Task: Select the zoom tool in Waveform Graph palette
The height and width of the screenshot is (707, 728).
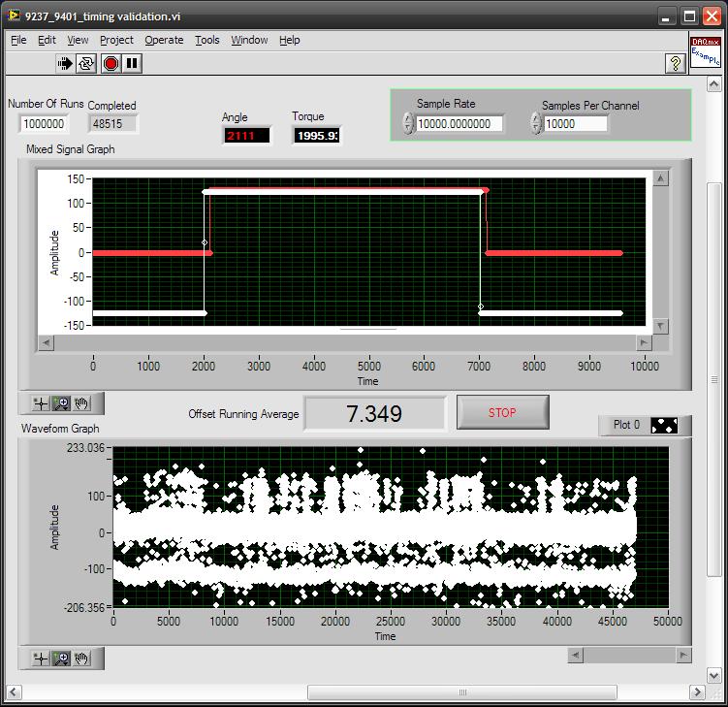Action: [61, 659]
